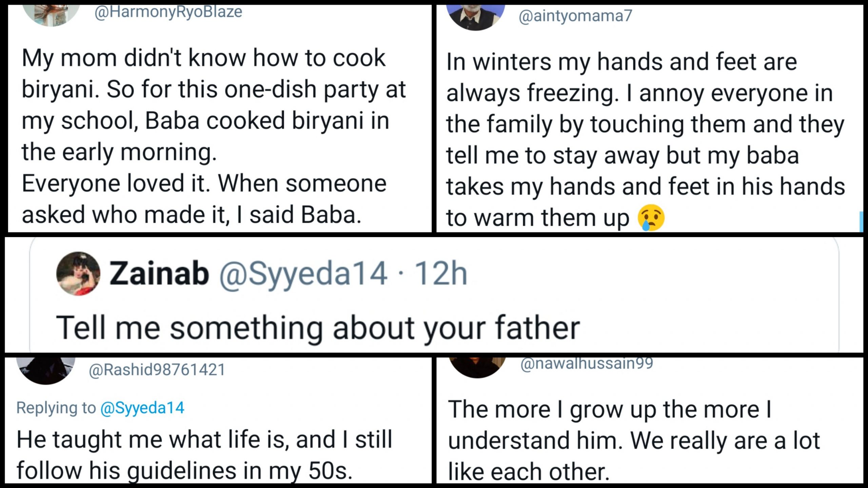Visit the @aintyomama7 handle
868x488 pixels.
point(576,16)
